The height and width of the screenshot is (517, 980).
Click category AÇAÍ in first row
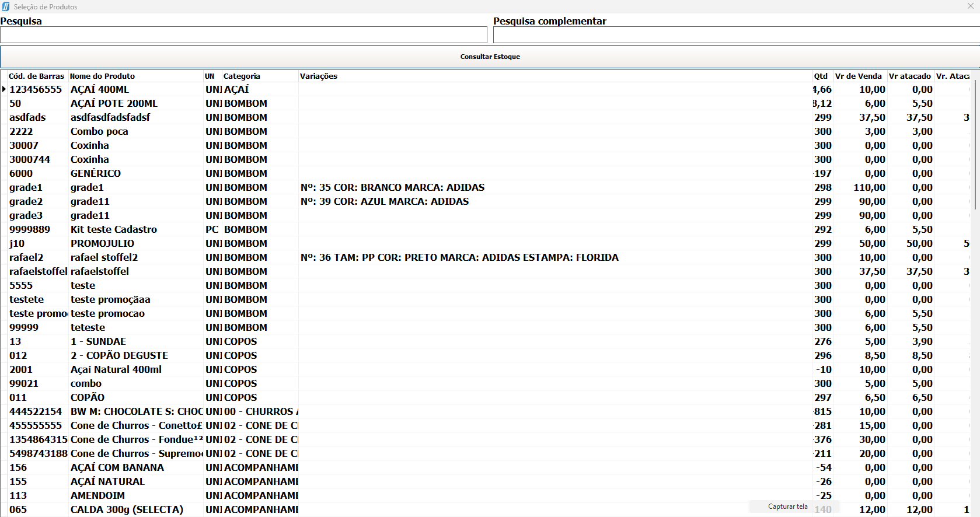point(236,89)
